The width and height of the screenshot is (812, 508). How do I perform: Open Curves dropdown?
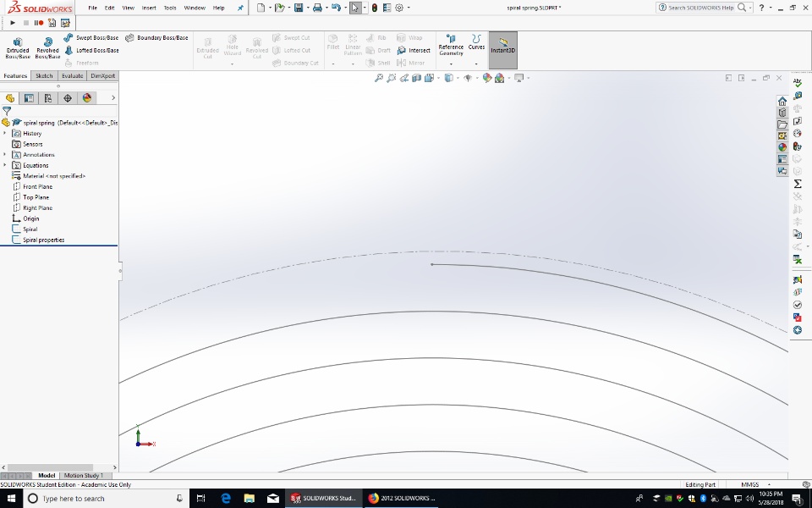point(476,63)
